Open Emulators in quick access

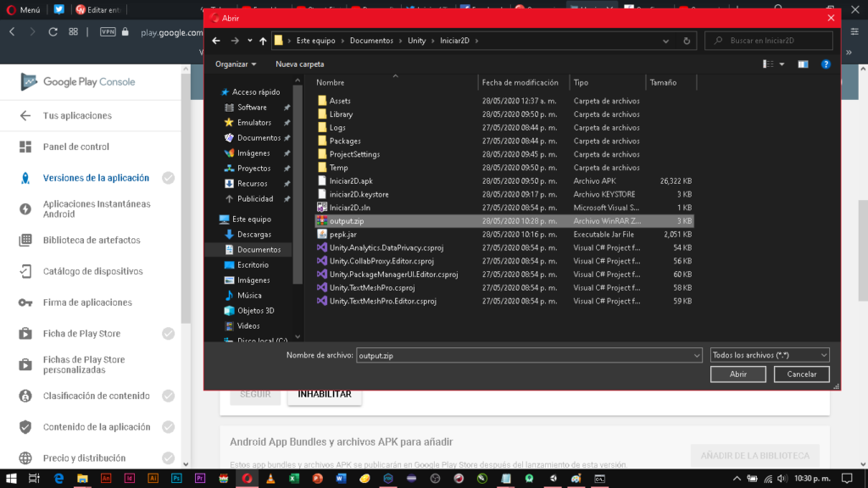pyautogui.click(x=254, y=122)
